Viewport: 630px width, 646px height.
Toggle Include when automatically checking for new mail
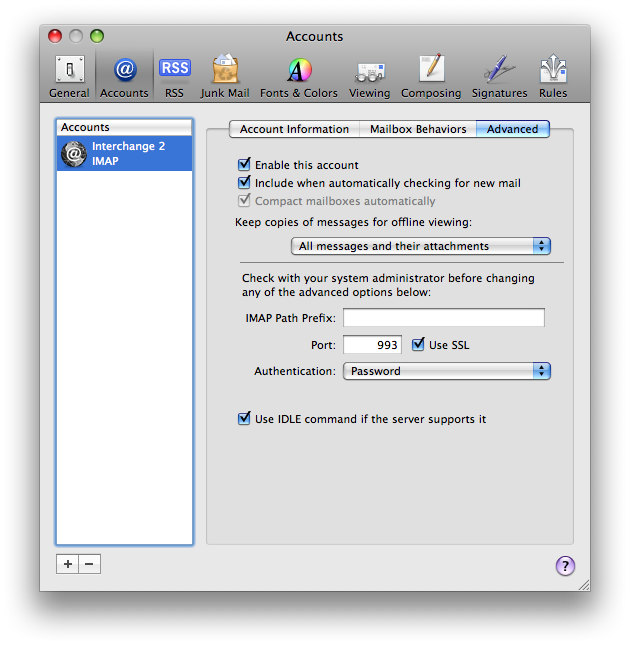pyautogui.click(x=244, y=183)
